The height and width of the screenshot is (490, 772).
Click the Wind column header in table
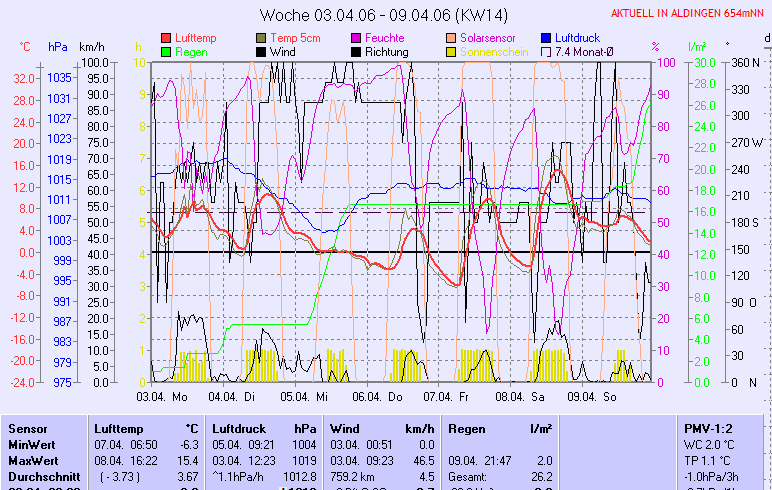[344, 428]
